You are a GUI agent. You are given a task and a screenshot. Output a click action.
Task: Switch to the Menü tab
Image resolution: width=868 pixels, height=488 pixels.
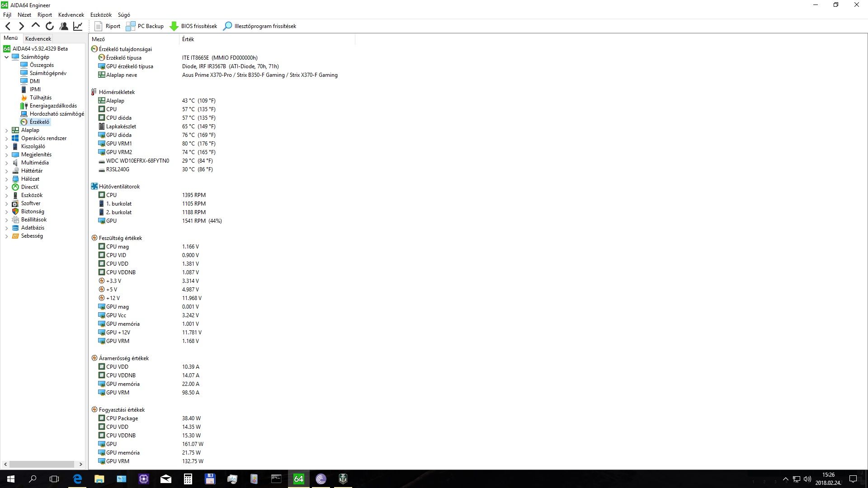11,38
